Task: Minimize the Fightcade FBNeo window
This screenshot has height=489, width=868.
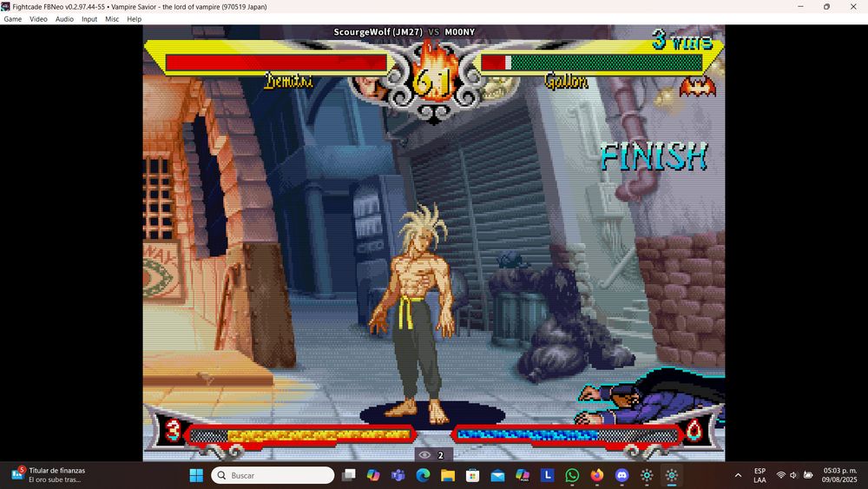Action: click(800, 7)
